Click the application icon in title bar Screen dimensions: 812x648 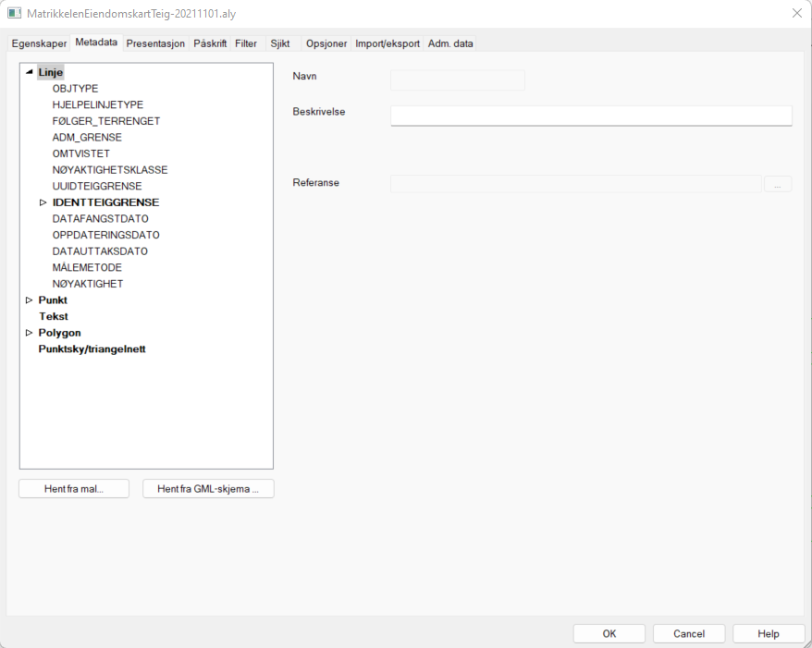(14, 13)
